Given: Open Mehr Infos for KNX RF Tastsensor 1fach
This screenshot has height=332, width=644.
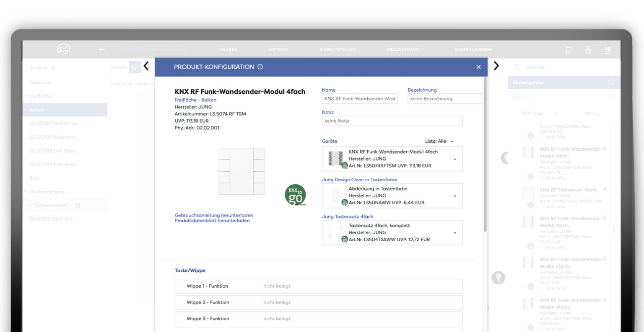Looking at the screenshot, I should point(556,206).
